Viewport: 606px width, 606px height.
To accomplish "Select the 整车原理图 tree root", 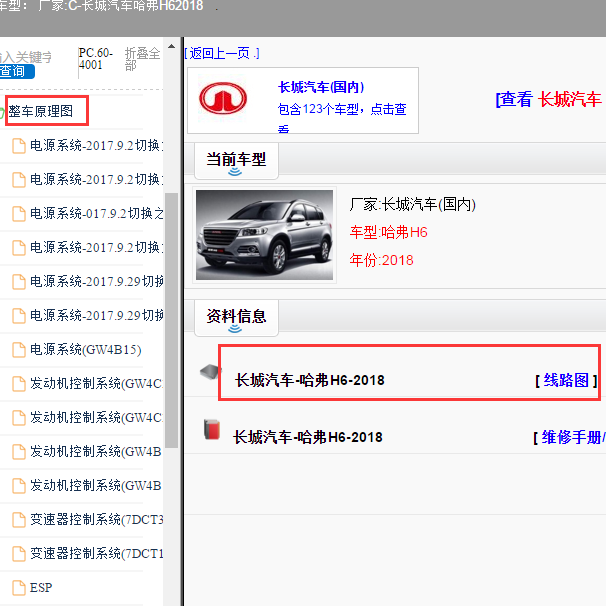I will tap(41, 111).
